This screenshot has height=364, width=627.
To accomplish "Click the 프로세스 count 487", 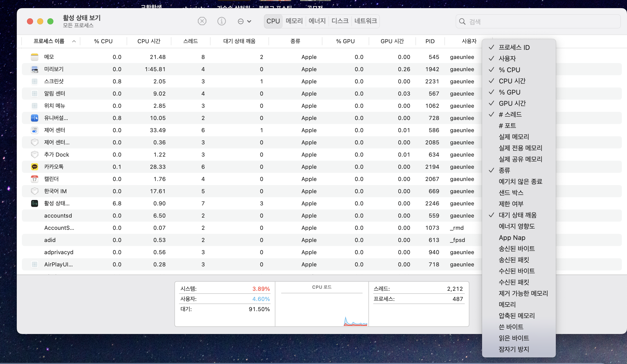I will pos(458,299).
